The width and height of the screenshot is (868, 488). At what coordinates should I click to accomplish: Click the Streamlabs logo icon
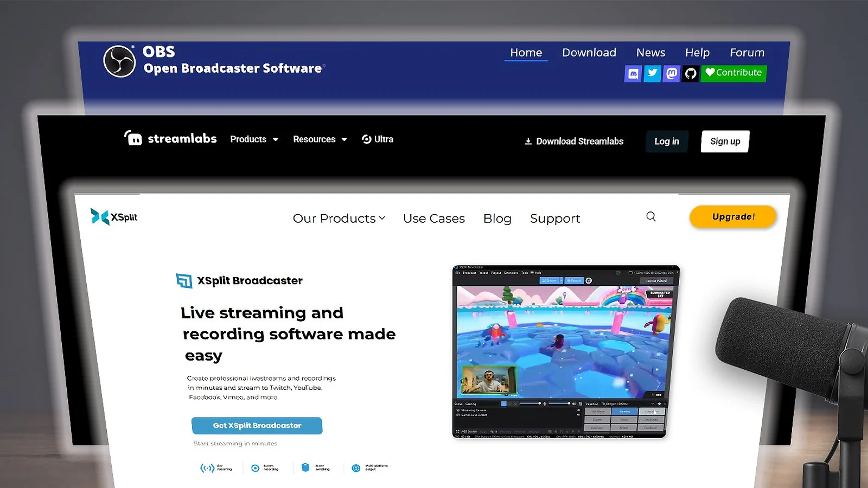[x=133, y=138]
